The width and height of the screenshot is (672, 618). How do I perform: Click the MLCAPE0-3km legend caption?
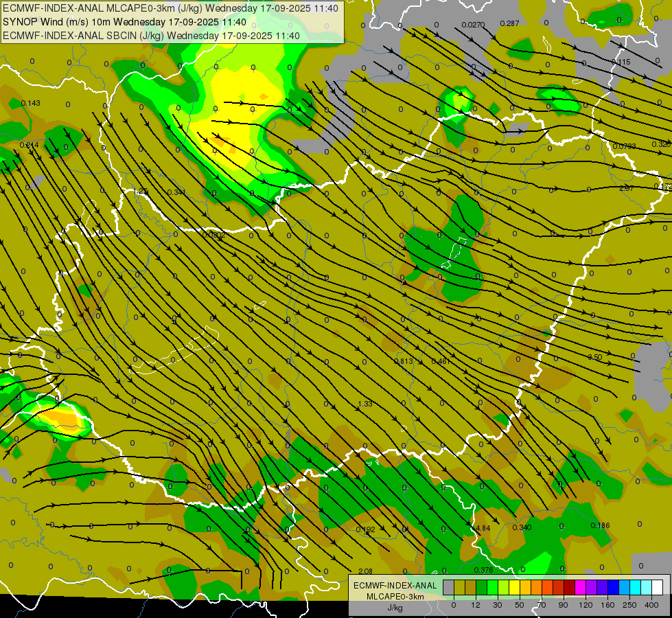pos(395,596)
